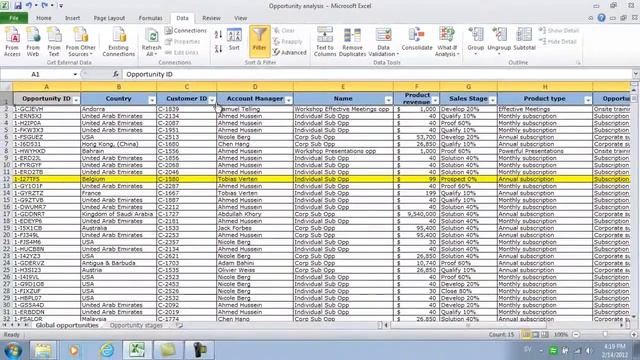Switch to the Insert ribbon tab
The height and width of the screenshot is (360, 640).
[72, 18]
